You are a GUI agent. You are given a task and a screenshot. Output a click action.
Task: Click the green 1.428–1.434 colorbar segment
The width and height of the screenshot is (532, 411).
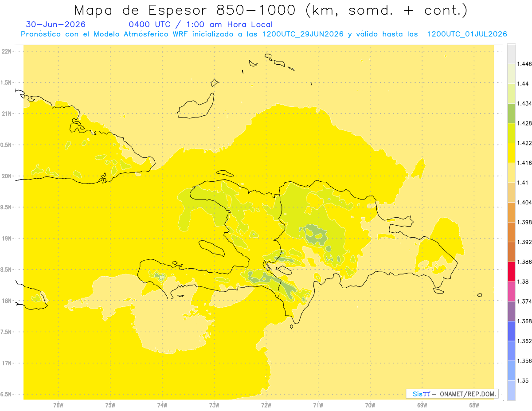click(511, 113)
